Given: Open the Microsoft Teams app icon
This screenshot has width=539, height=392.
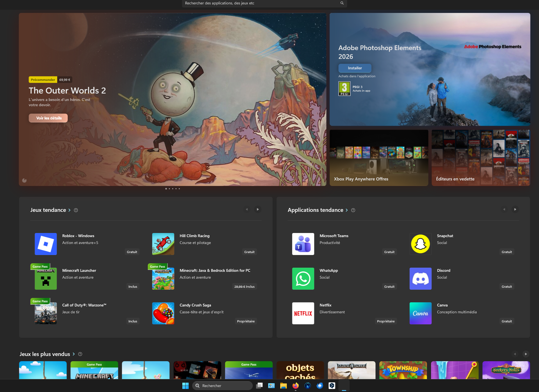Looking at the screenshot, I should pos(303,244).
